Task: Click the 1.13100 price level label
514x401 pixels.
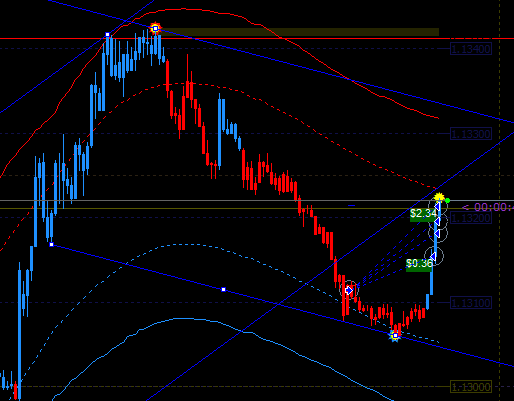Action: pyautogui.click(x=471, y=303)
